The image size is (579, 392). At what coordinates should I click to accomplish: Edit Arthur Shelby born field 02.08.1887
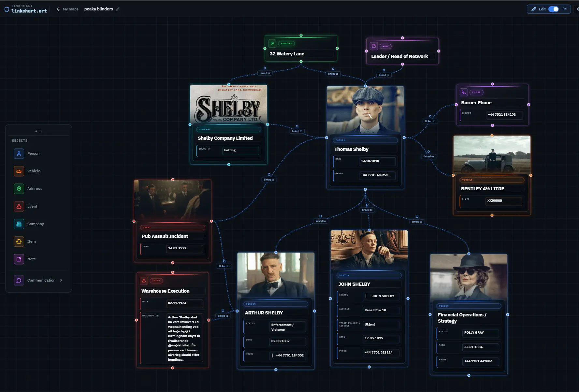coord(288,341)
